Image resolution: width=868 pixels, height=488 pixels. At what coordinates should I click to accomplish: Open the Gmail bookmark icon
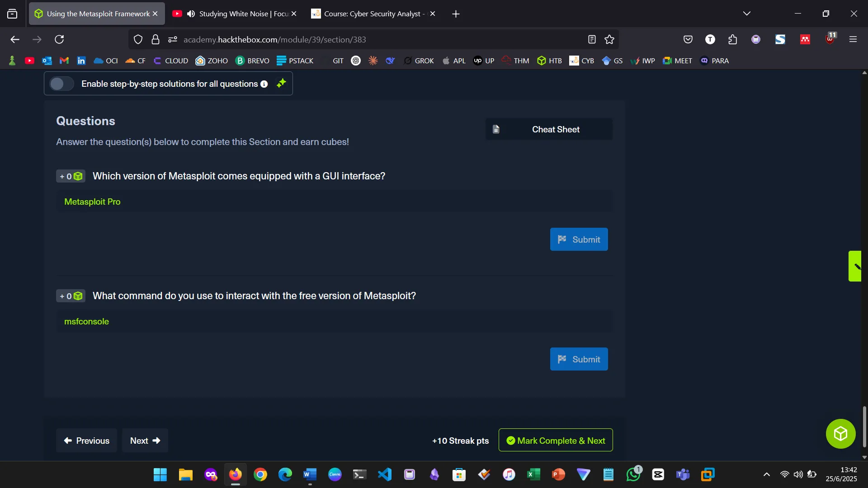(x=64, y=60)
